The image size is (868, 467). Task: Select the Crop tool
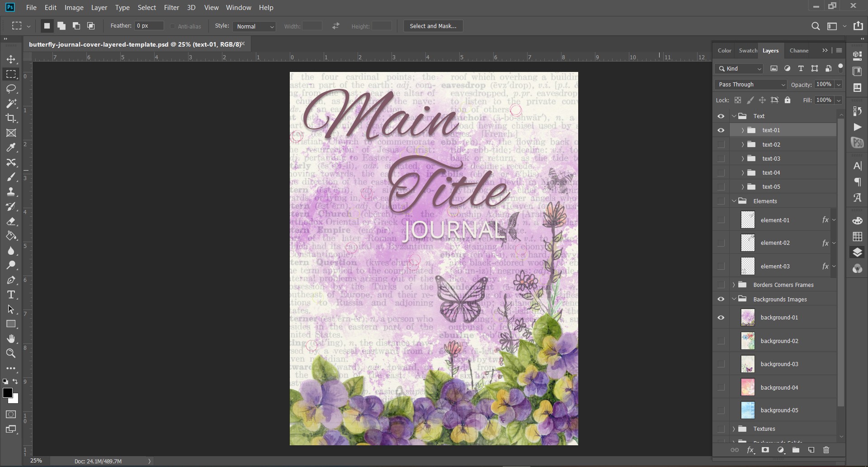(11, 118)
